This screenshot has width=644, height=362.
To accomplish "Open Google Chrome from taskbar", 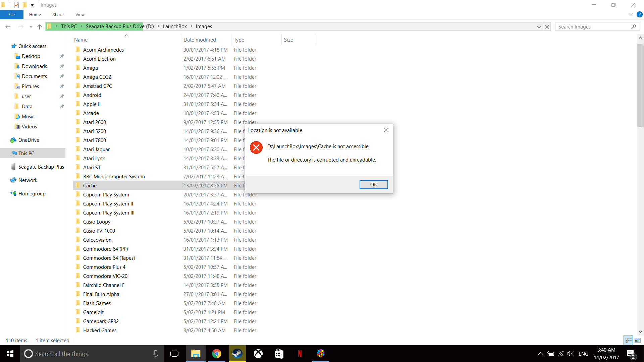I will pos(216,354).
